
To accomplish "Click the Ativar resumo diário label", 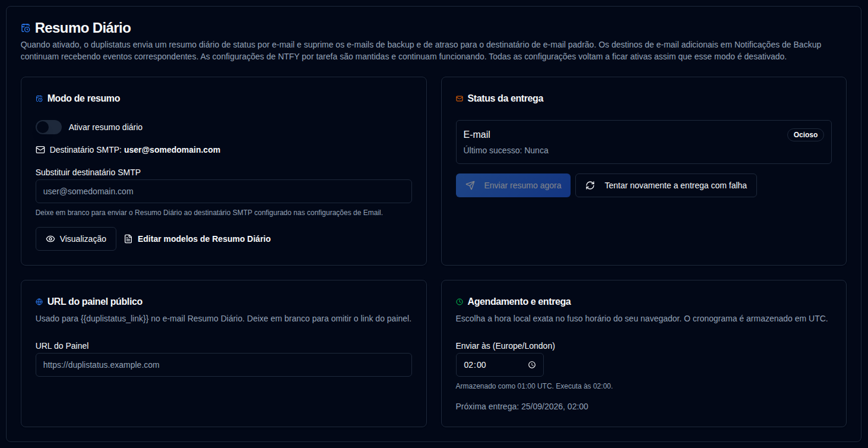I will (x=106, y=127).
